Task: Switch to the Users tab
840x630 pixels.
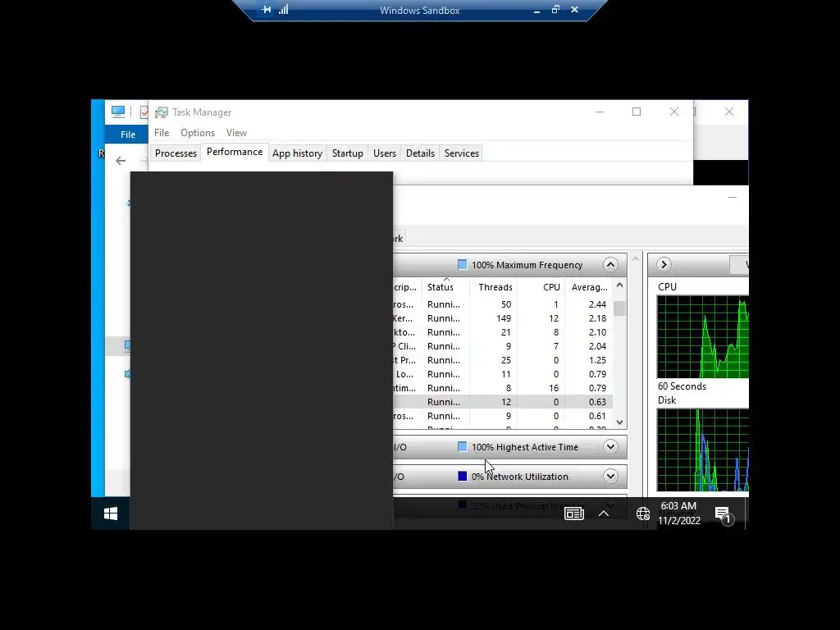Action: 385,153
